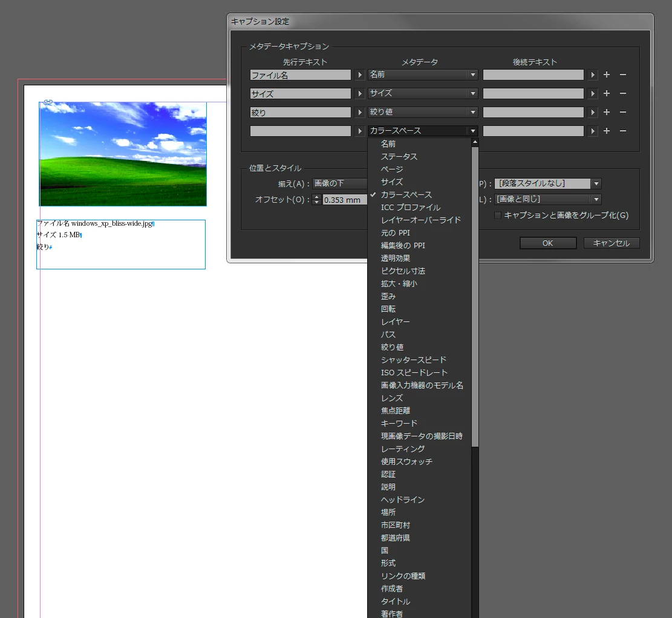Select 画像入力機器のモデル名 option

pyautogui.click(x=422, y=385)
